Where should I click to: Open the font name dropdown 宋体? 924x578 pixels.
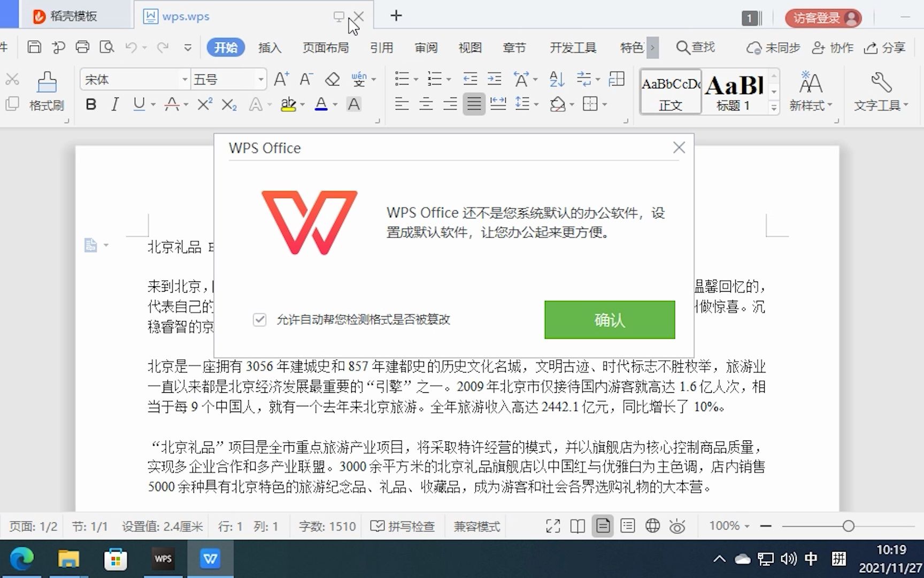184,80
